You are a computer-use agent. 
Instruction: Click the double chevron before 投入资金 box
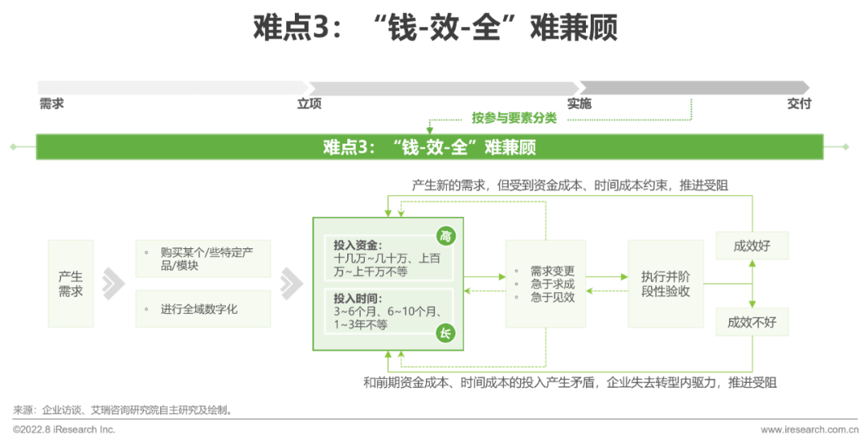point(291,283)
